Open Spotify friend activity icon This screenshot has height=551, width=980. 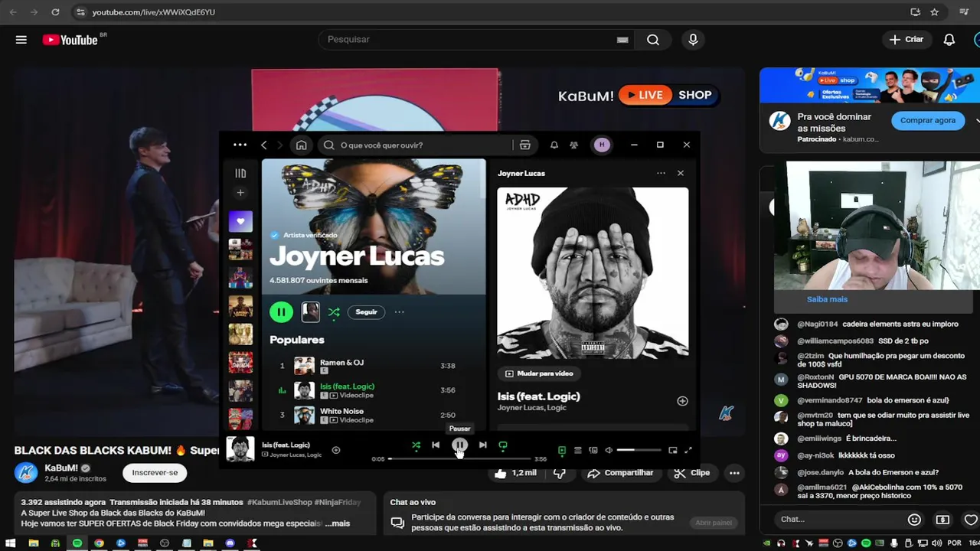coord(573,145)
